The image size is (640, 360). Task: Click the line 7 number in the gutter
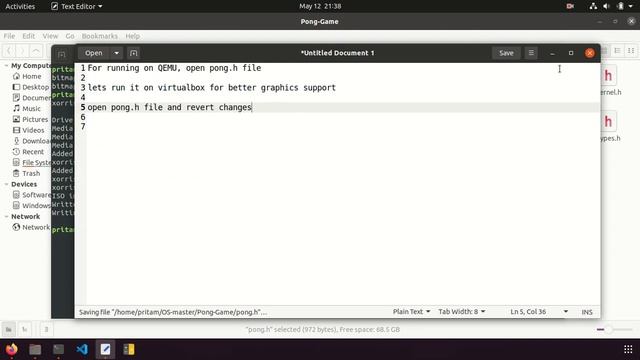tap(83, 127)
